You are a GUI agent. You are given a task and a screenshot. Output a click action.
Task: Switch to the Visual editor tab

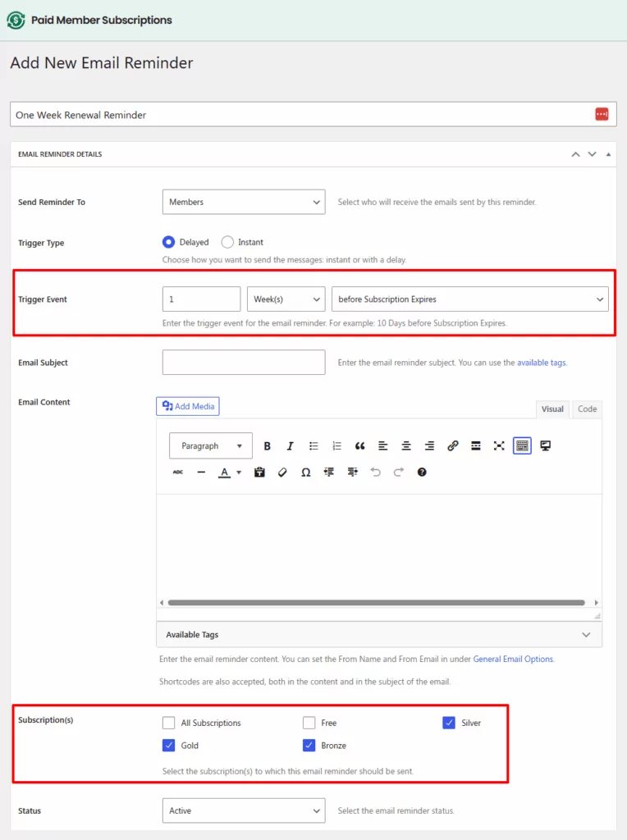pos(552,409)
